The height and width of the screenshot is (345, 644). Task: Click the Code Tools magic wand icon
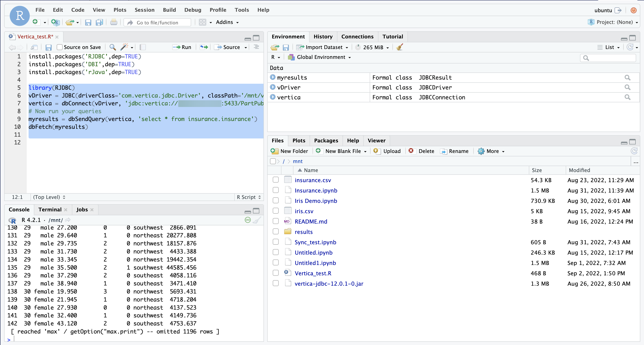click(x=124, y=47)
